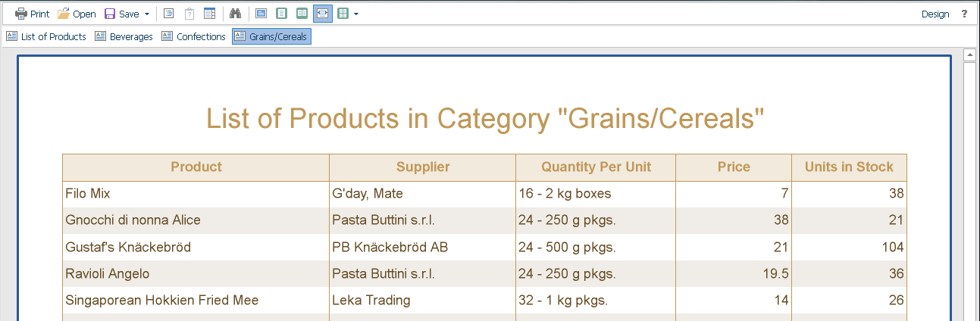Viewport: 980px width, 321px height.
Task: Switch to Beverages tab
Action: click(124, 36)
